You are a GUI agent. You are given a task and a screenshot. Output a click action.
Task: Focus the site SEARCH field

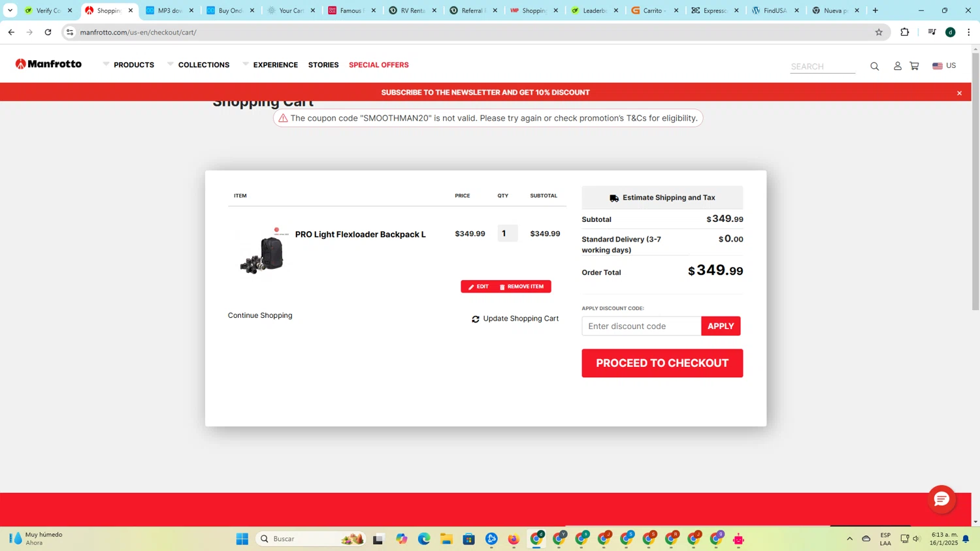coord(823,67)
